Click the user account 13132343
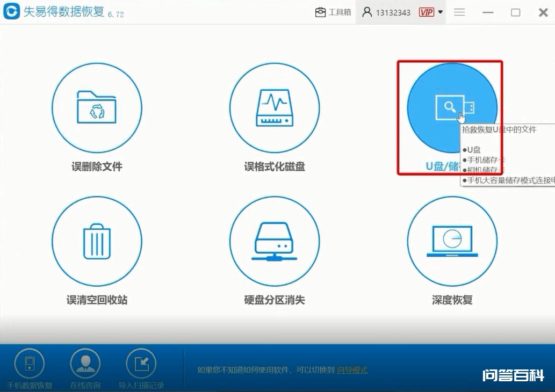This screenshot has height=392, width=555. click(386, 12)
